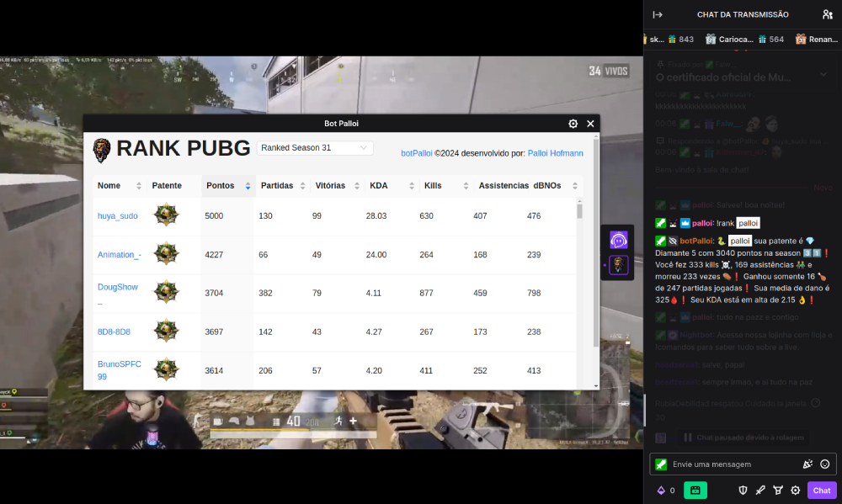This screenshot has height=504, width=842.
Task: Click 8D8-8D8's rank badge icon
Action: 166,331
